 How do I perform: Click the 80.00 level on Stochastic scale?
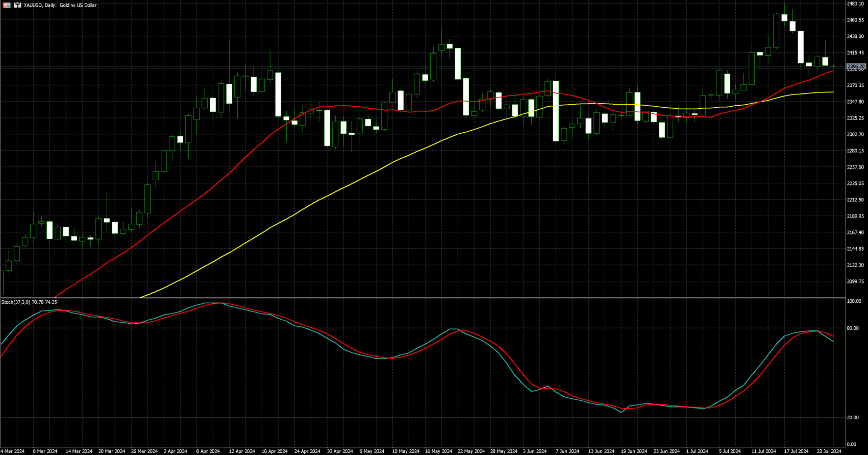point(853,328)
